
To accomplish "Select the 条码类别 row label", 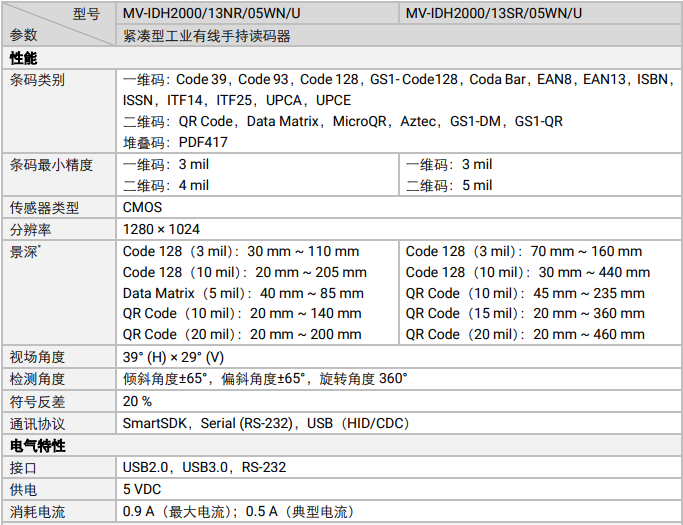I will [x=38, y=79].
